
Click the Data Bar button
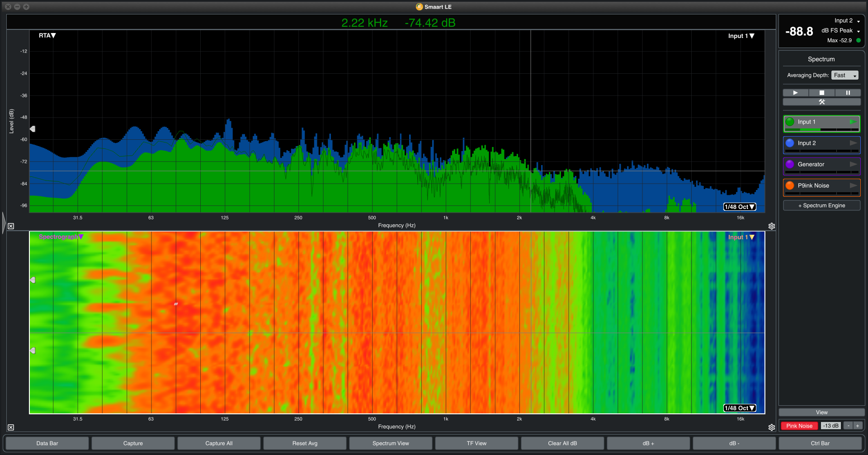pos(47,443)
